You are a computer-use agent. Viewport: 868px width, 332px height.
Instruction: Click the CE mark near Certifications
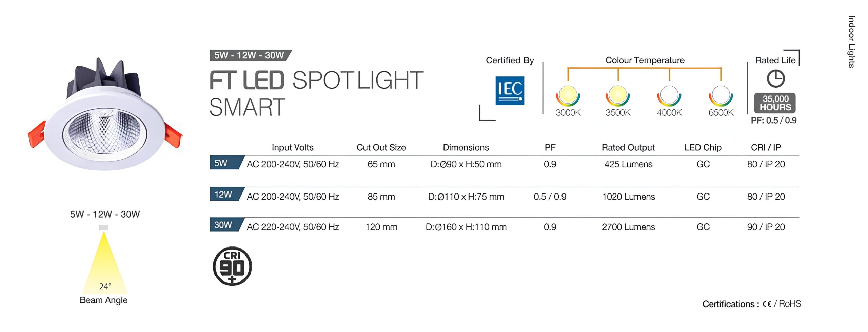tap(767, 304)
